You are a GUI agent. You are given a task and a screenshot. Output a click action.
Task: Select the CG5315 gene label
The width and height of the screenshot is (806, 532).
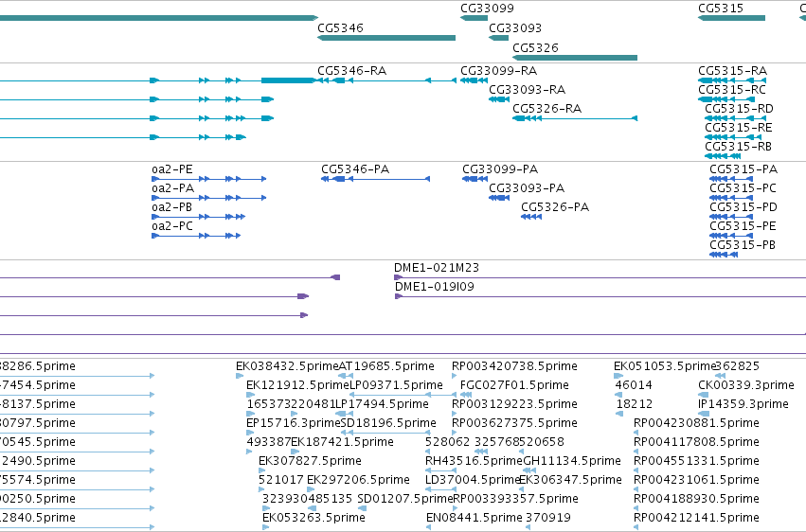[x=721, y=9]
